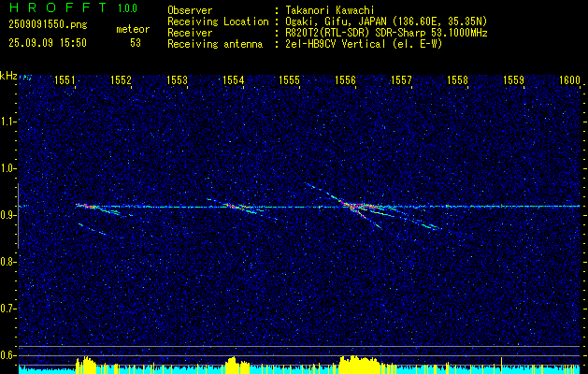Click time marker 1551
Viewport: 588px width, 374px height.
point(65,79)
